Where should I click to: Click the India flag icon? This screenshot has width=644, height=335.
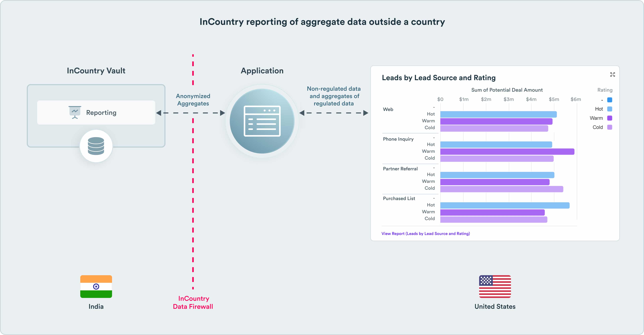pyautogui.click(x=96, y=286)
